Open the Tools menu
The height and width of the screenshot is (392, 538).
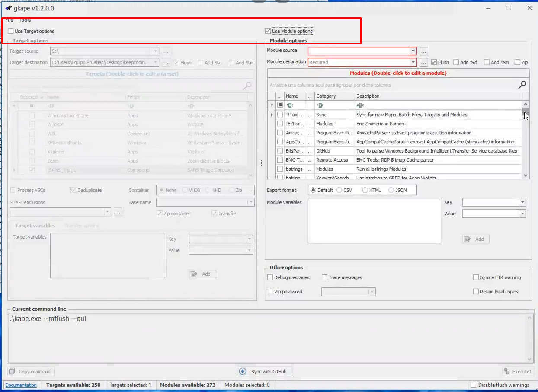click(25, 20)
